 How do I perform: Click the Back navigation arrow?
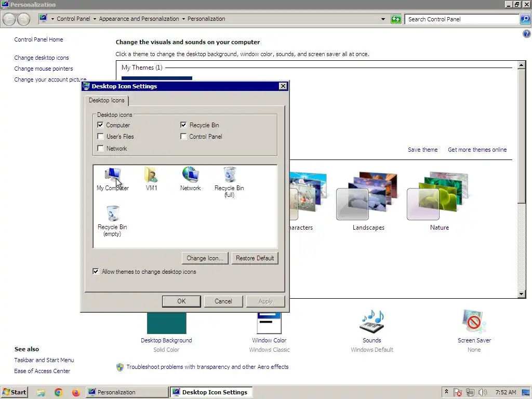(9, 19)
